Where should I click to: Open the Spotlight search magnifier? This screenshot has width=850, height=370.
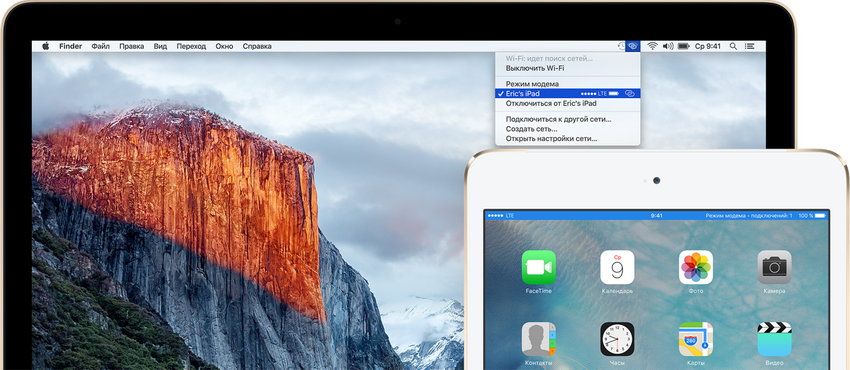[x=733, y=47]
